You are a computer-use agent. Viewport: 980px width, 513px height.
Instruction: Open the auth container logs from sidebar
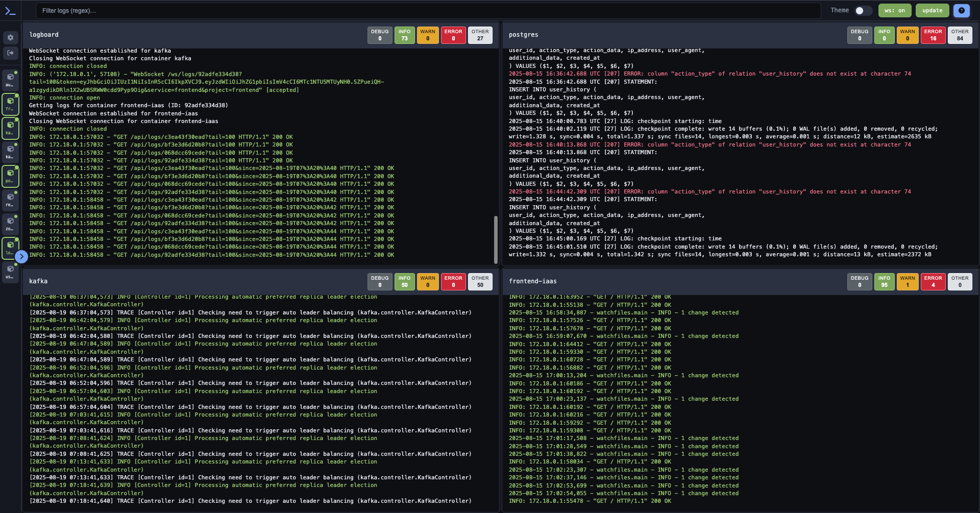pos(10,80)
